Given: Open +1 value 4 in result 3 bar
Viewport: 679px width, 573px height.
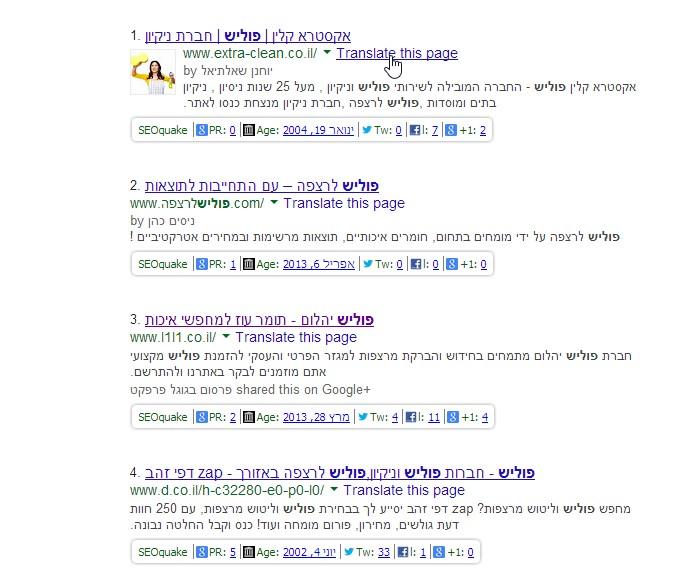Looking at the screenshot, I should (x=485, y=417).
